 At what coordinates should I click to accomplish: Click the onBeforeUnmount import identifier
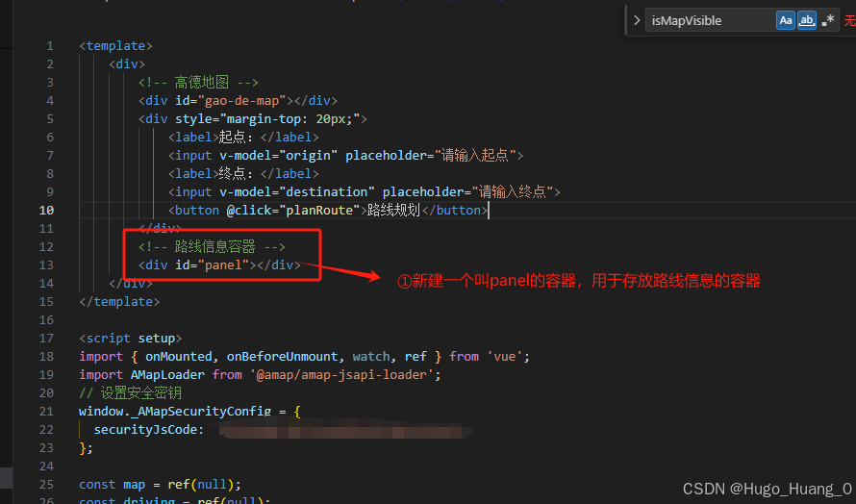[x=282, y=357]
